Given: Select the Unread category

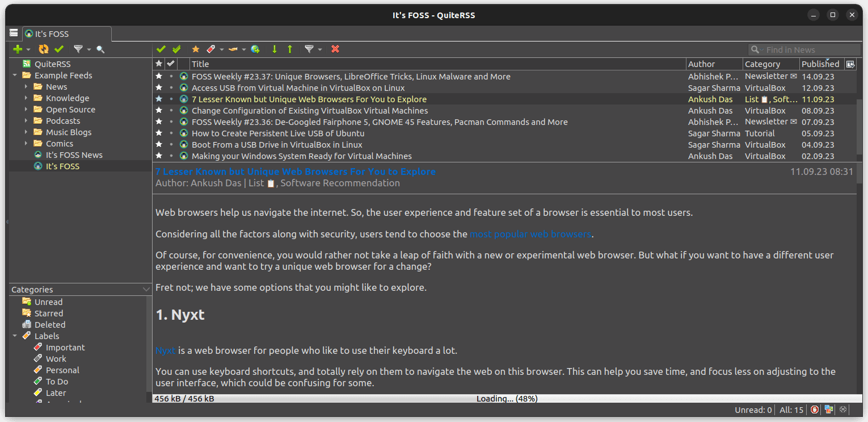Looking at the screenshot, I should click(48, 302).
